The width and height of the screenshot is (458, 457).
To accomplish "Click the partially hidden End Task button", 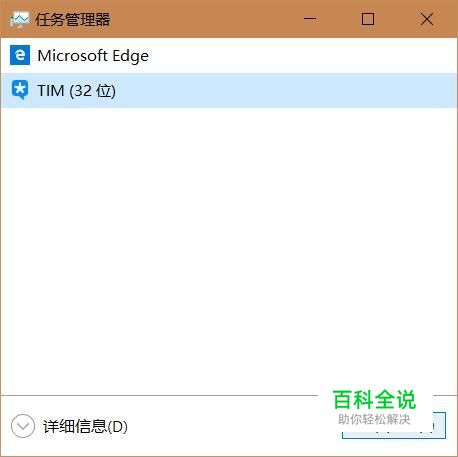I will point(394,426).
